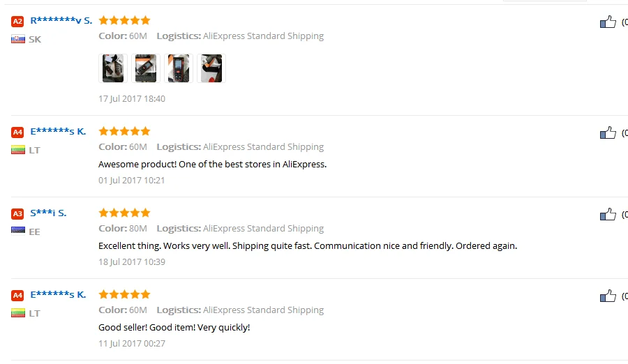Viewport: 628px width, 364px height.
Task: Click the five-star rating of S***i S.
Action: coord(125,213)
